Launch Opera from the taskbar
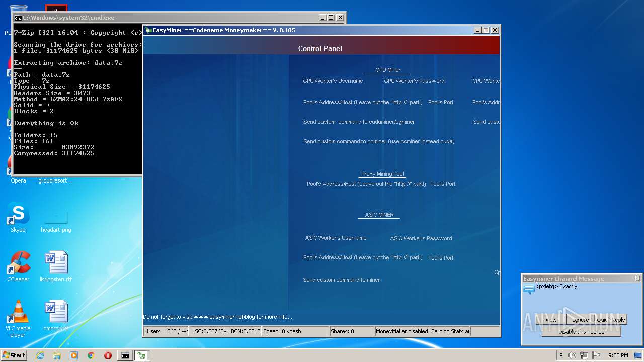Screen dimensions: 644x362 tap(108, 355)
